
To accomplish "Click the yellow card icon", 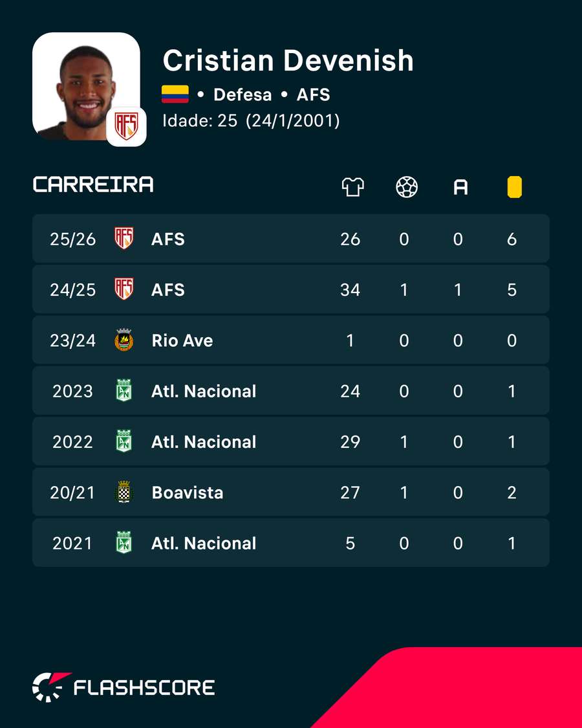I will [x=514, y=187].
